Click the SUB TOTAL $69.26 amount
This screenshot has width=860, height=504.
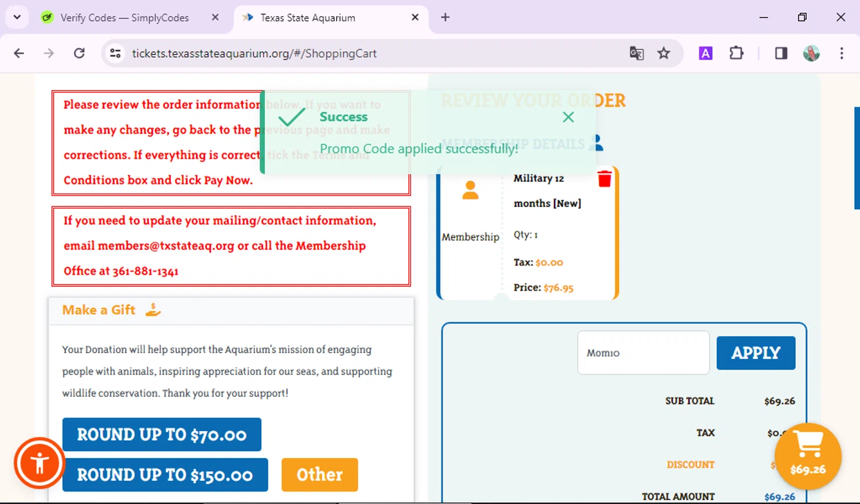pyautogui.click(x=780, y=401)
